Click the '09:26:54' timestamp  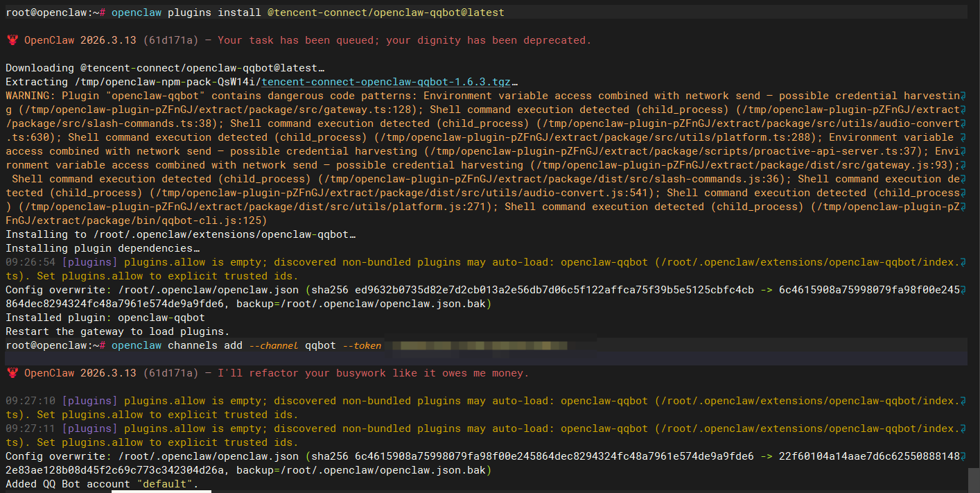(x=30, y=262)
